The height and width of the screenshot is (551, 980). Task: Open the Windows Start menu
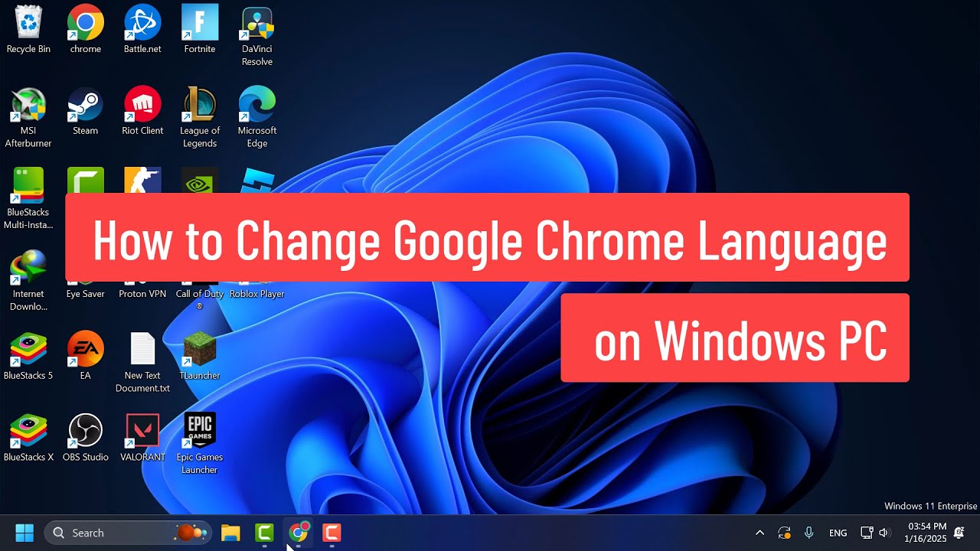[x=24, y=533]
